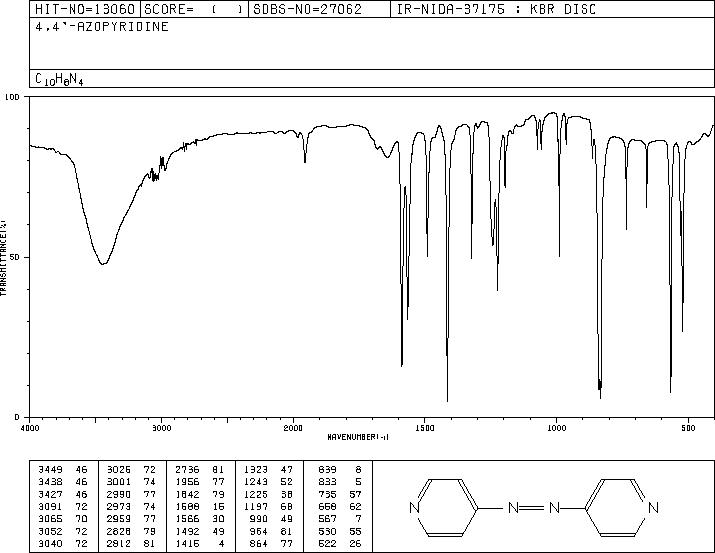This screenshot has height=553, width=715.
Task: Select the 4000 x-axis tick label
Action: coord(30,428)
